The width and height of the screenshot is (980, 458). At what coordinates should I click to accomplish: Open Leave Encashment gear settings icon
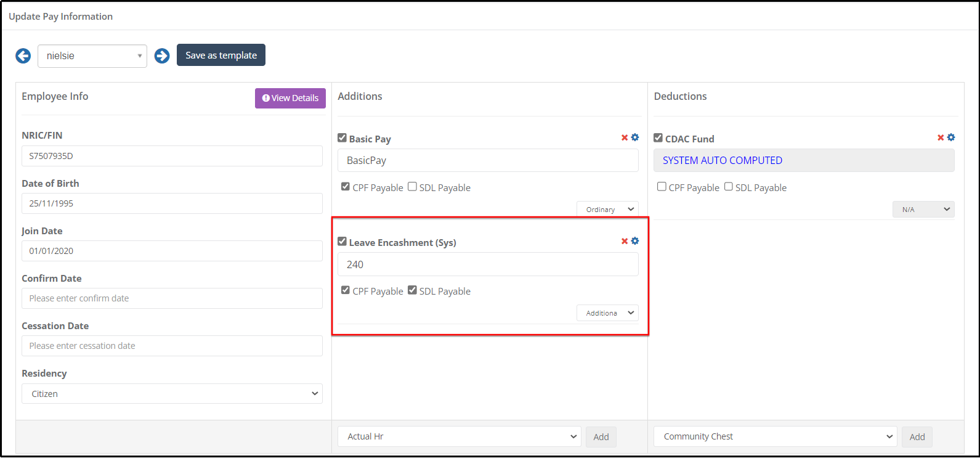(x=635, y=241)
